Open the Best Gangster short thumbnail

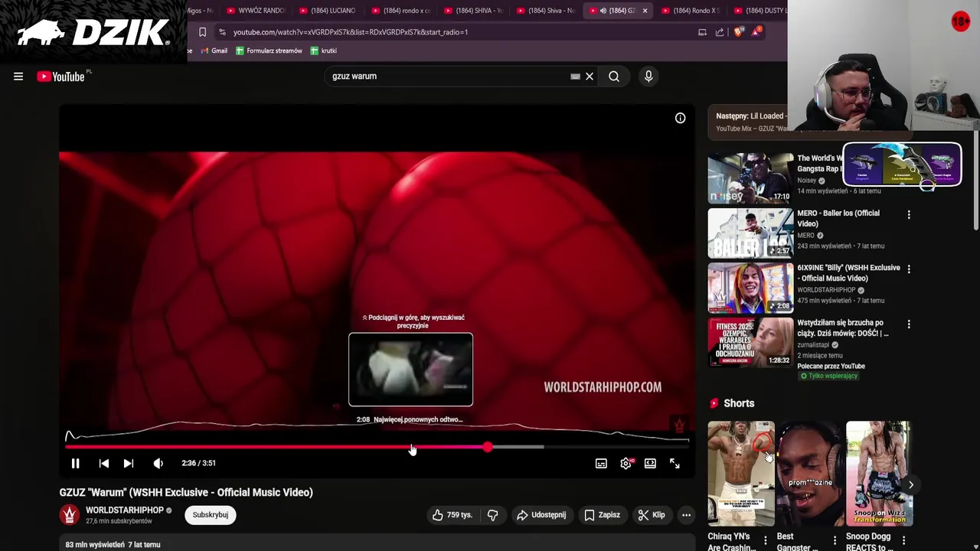coord(810,474)
